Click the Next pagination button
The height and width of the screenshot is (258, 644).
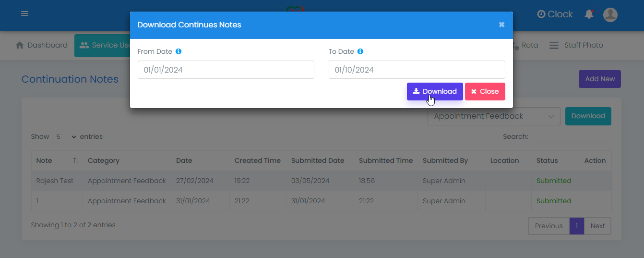(597, 226)
